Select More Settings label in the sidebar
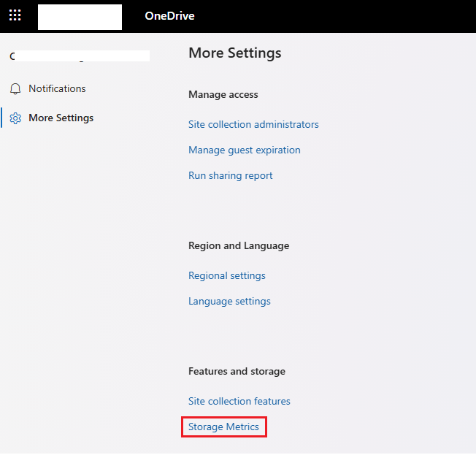 (61, 118)
